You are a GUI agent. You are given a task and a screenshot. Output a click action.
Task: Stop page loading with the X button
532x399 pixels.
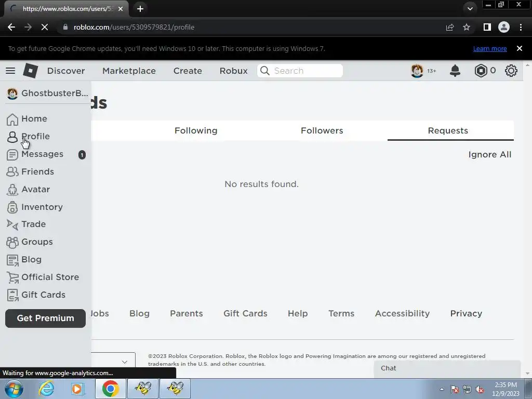pos(45,27)
